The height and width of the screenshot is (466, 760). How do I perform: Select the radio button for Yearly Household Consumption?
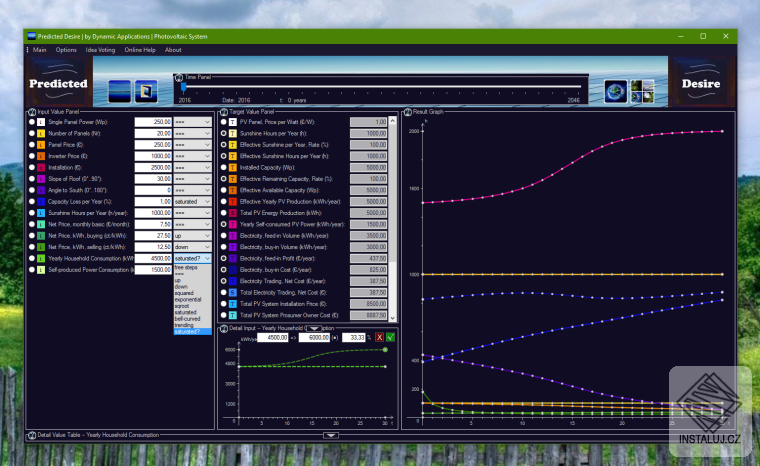pos(32,258)
